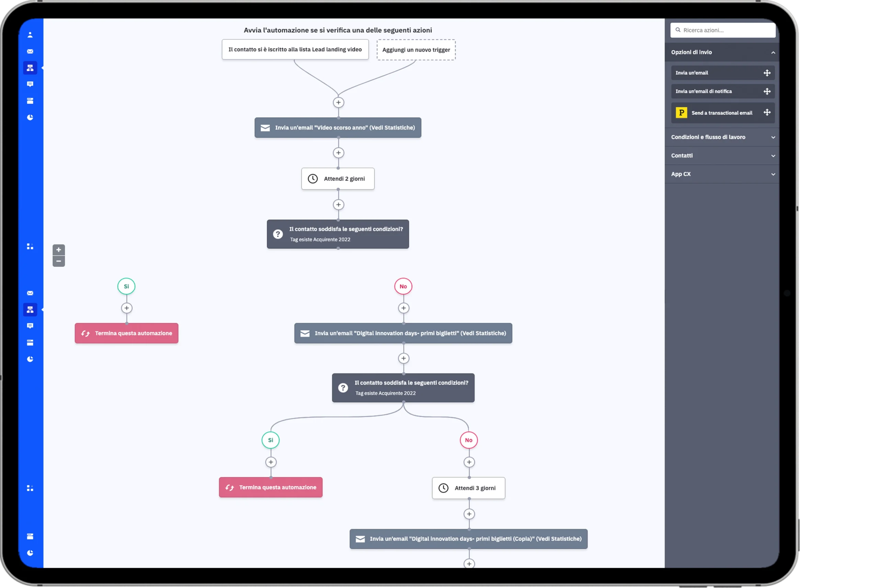
Task: Click the Invia notifica plus icon
Action: pos(766,91)
